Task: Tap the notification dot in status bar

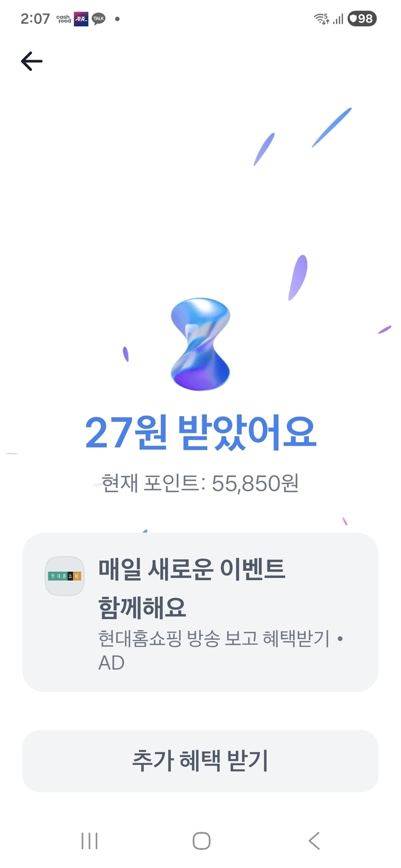Action: click(117, 19)
